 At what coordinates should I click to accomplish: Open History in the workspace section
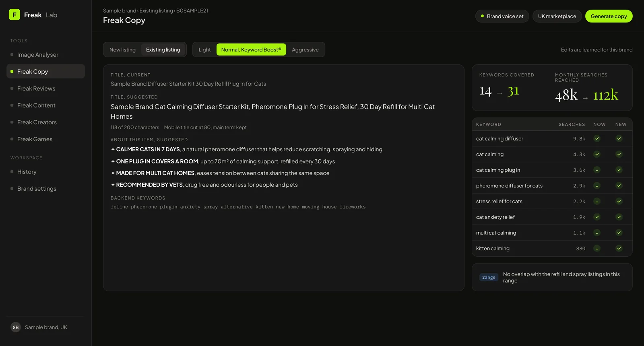click(x=45, y=172)
